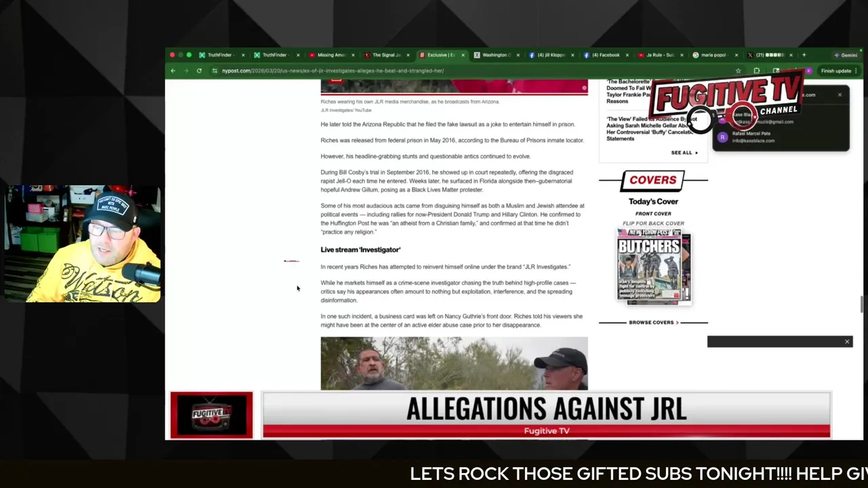The width and height of the screenshot is (868, 488).
Task: Open a new browser tab
Action: [x=804, y=55]
